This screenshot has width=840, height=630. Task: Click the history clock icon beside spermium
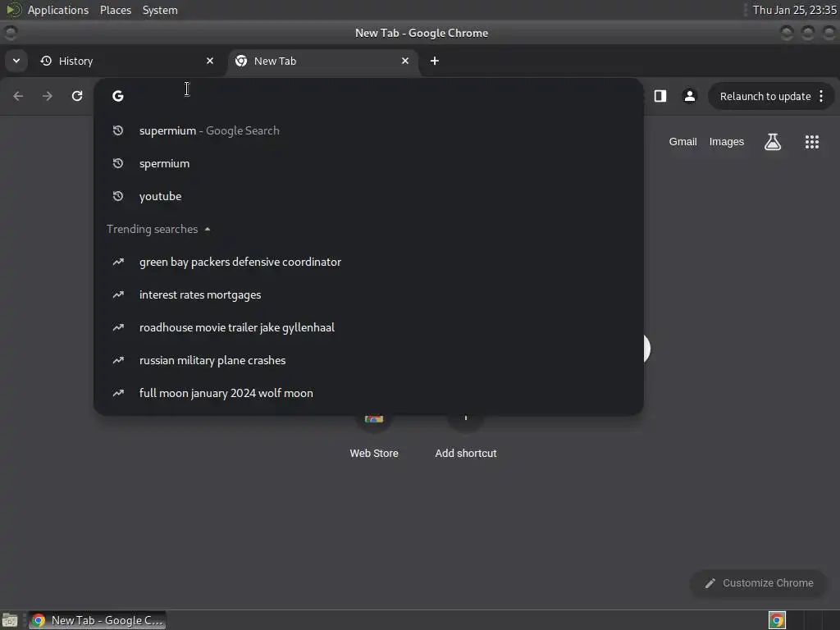[x=118, y=163]
